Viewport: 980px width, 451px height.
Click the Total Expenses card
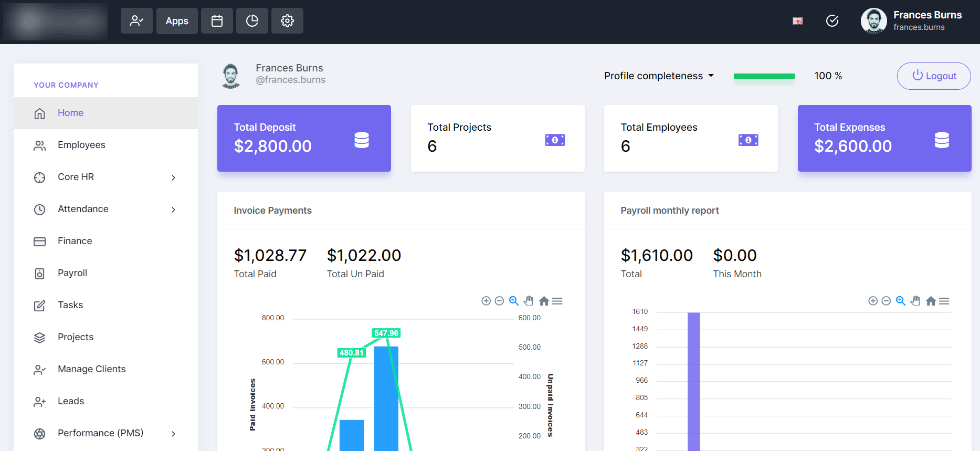[884, 138]
